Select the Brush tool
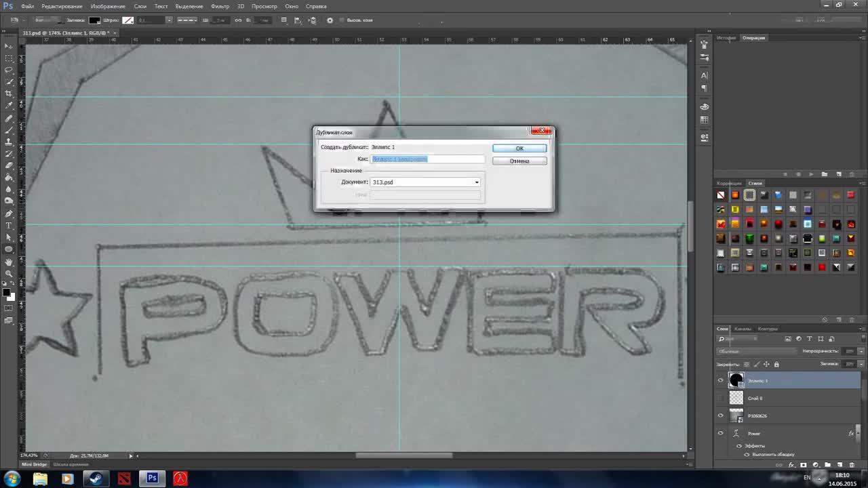Image resolution: width=868 pixels, height=488 pixels. click(x=9, y=129)
